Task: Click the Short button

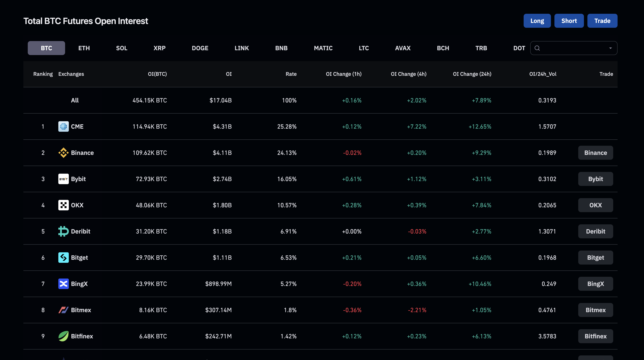Action: point(569,21)
